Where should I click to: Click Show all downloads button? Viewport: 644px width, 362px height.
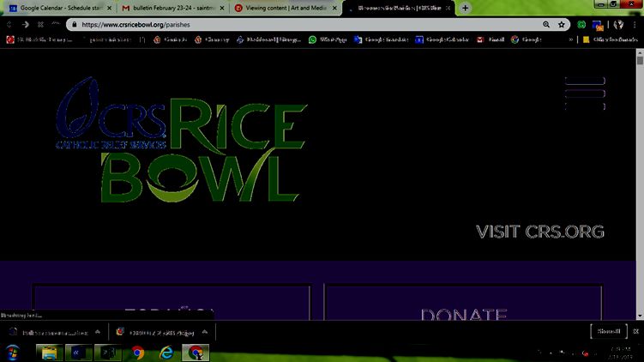pos(609,331)
